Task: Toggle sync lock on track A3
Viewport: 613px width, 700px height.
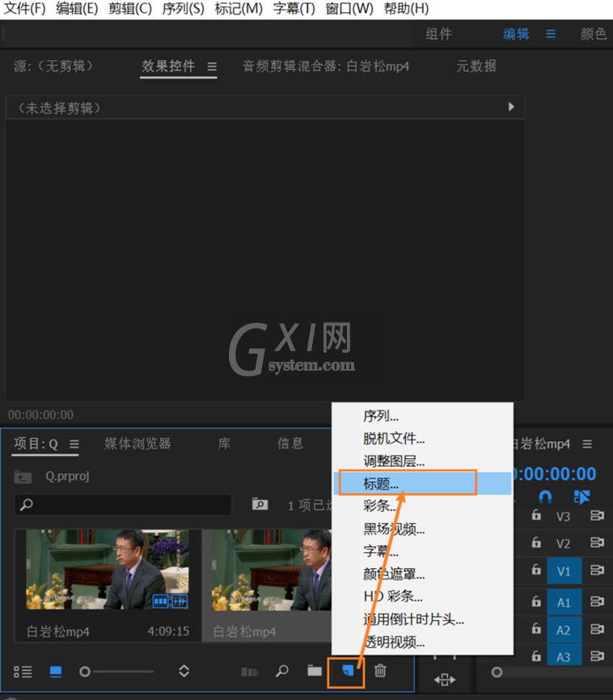Action: coord(597,656)
